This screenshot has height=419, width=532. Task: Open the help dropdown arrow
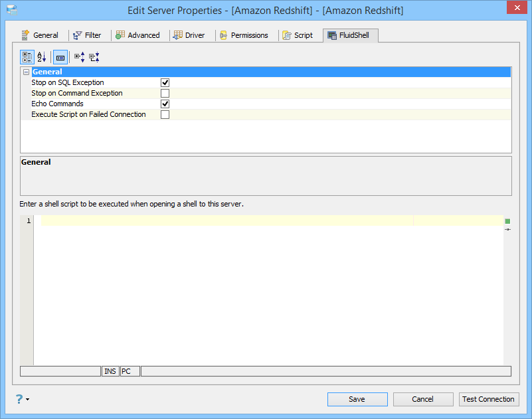28,399
